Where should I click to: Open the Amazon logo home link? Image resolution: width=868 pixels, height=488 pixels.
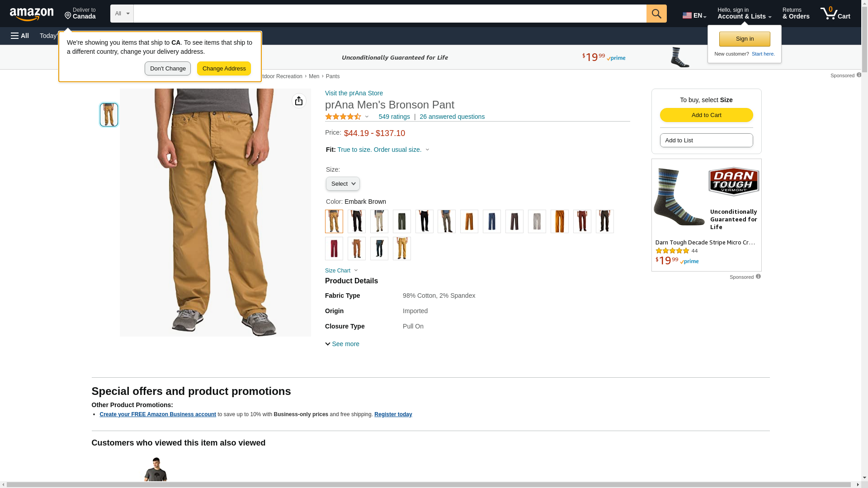point(32,14)
